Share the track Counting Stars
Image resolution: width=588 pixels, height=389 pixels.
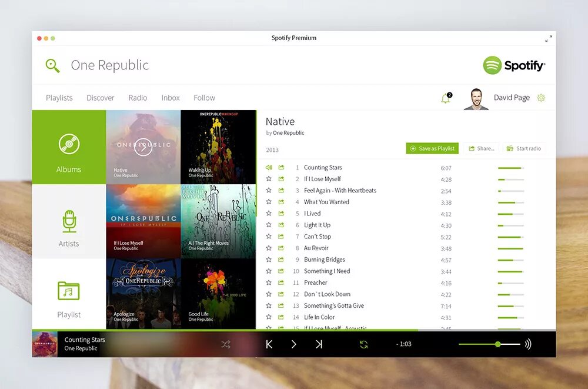pyautogui.click(x=281, y=168)
